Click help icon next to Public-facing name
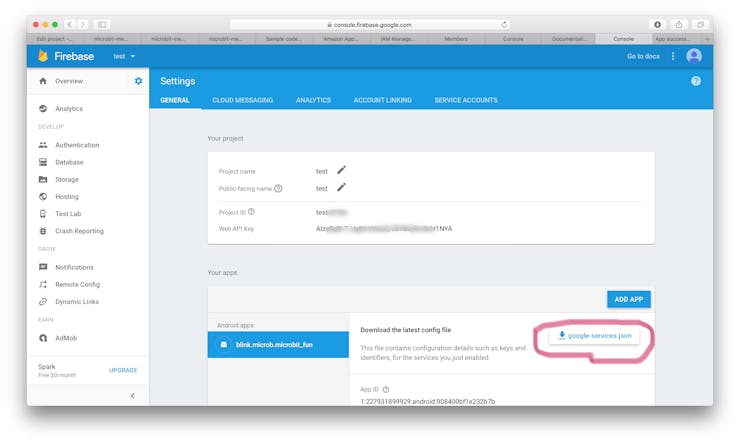This screenshot has width=740, height=444. (x=278, y=188)
